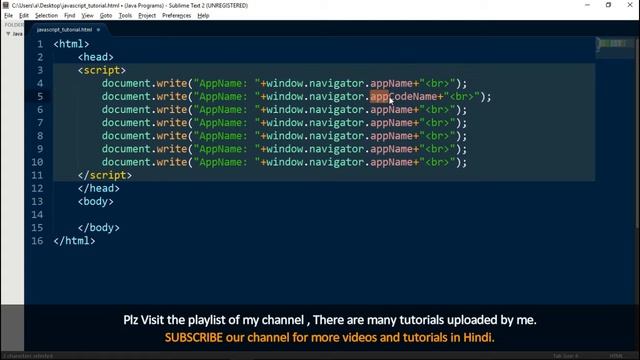Viewport: 640px width, 360px height.
Task: Click the <head> tag on line 2
Action: tap(96, 57)
